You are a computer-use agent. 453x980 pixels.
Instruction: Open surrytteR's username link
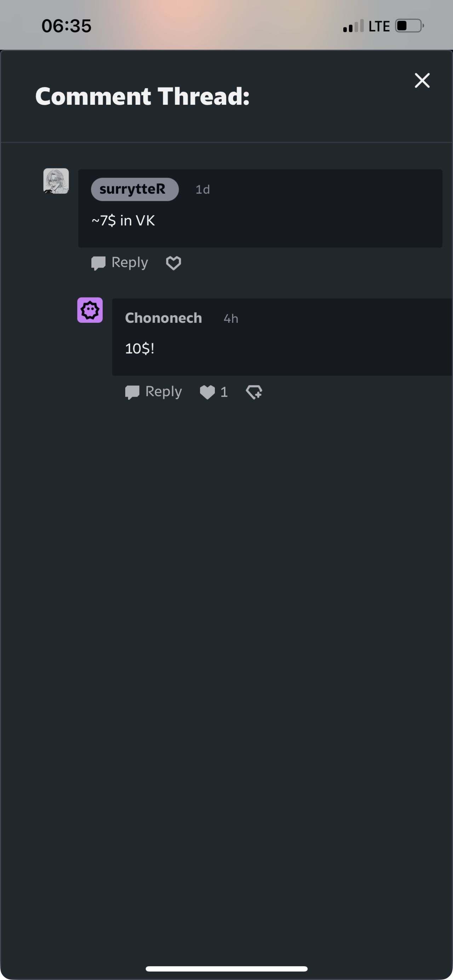134,189
